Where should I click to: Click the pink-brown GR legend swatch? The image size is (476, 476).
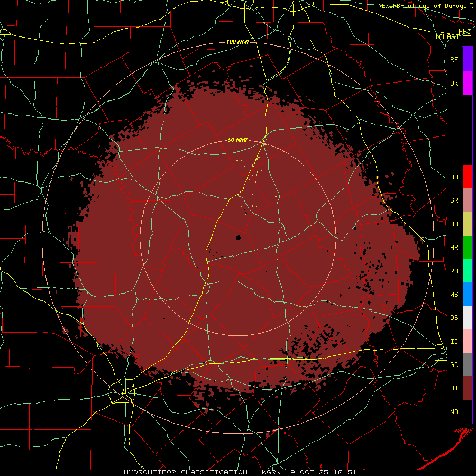point(467,200)
